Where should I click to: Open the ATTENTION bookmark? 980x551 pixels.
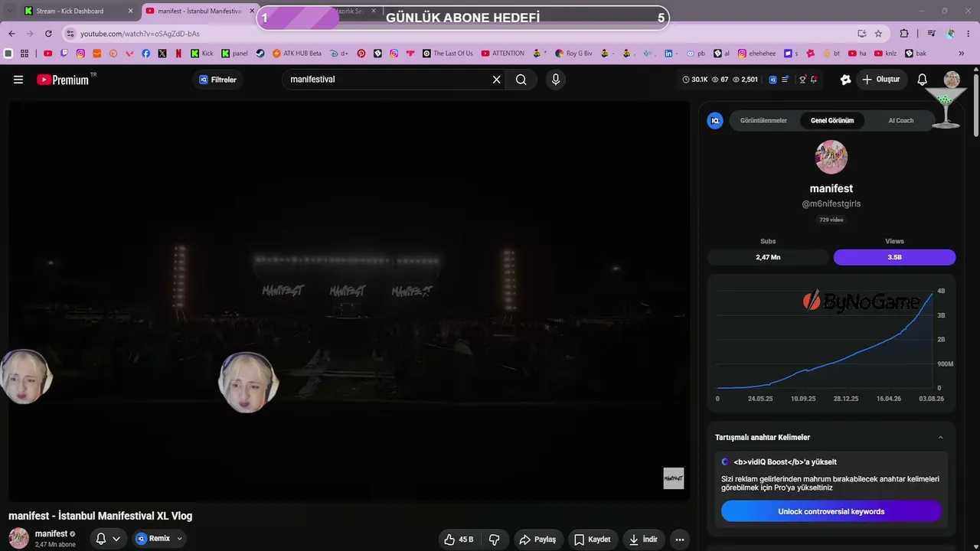click(x=503, y=54)
